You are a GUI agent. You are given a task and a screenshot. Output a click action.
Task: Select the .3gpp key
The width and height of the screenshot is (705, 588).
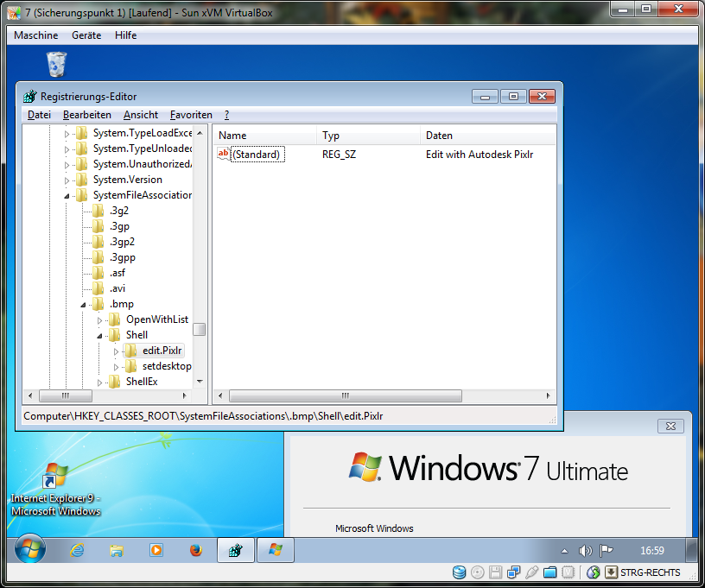pos(123,257)
